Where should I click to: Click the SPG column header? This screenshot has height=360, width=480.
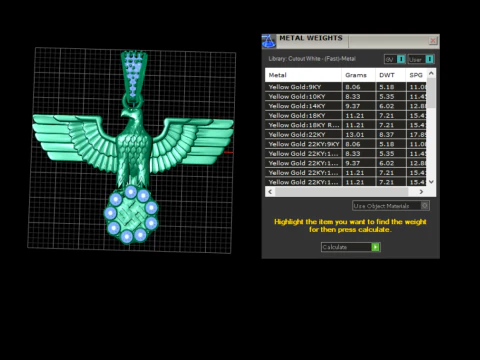(x=416, y=75)
